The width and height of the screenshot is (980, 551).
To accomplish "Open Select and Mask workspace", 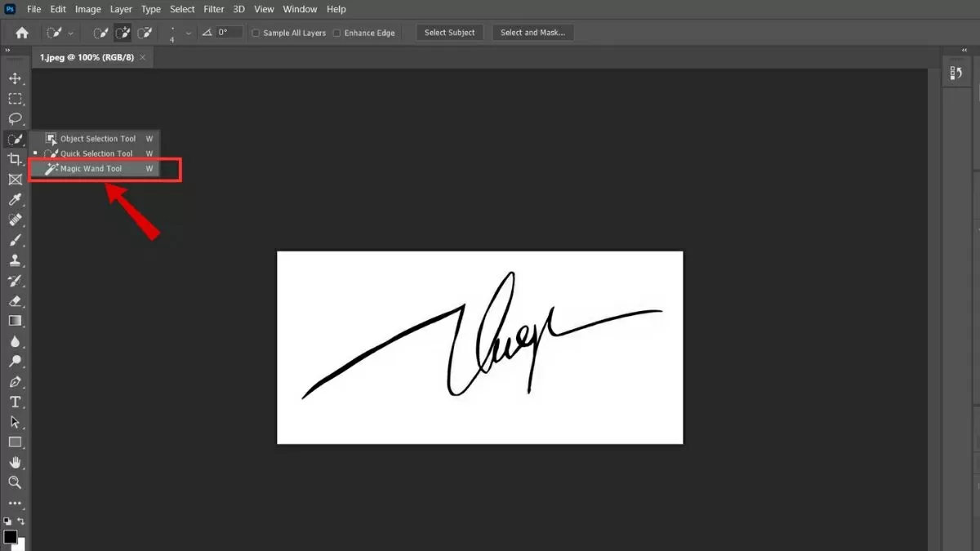I will coord(532,33).
